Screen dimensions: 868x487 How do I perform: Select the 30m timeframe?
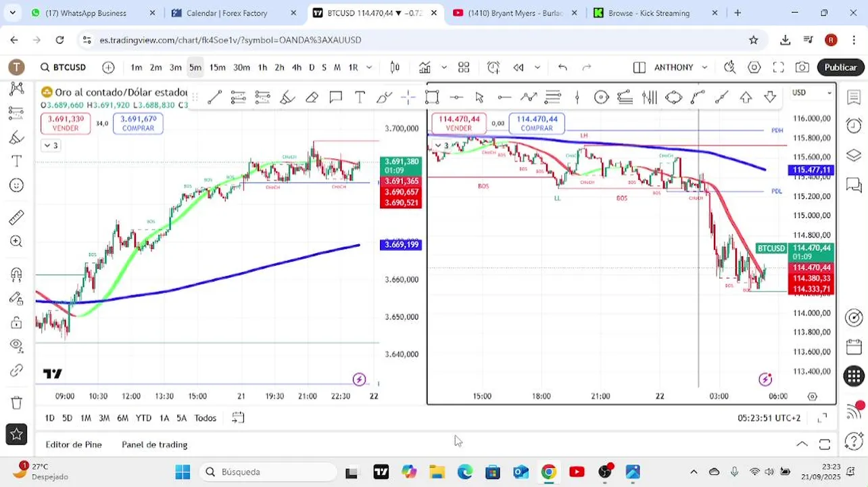(x=241, y=67)
